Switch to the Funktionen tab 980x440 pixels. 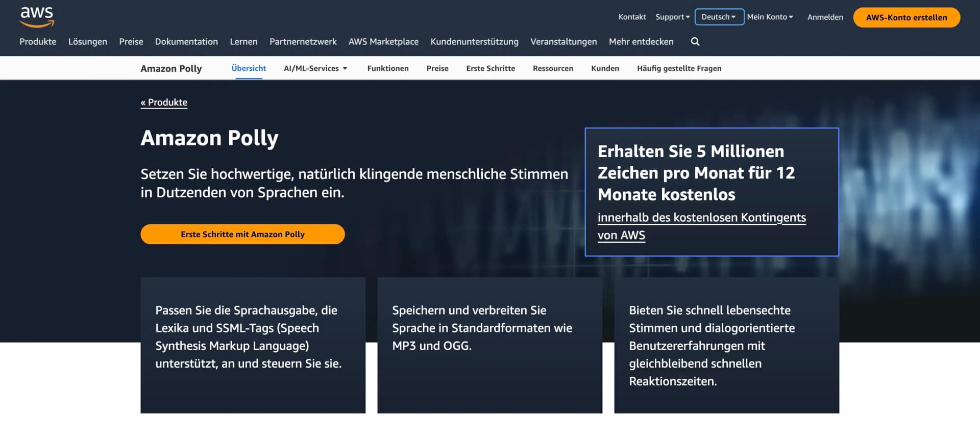[x=388, y=68]
